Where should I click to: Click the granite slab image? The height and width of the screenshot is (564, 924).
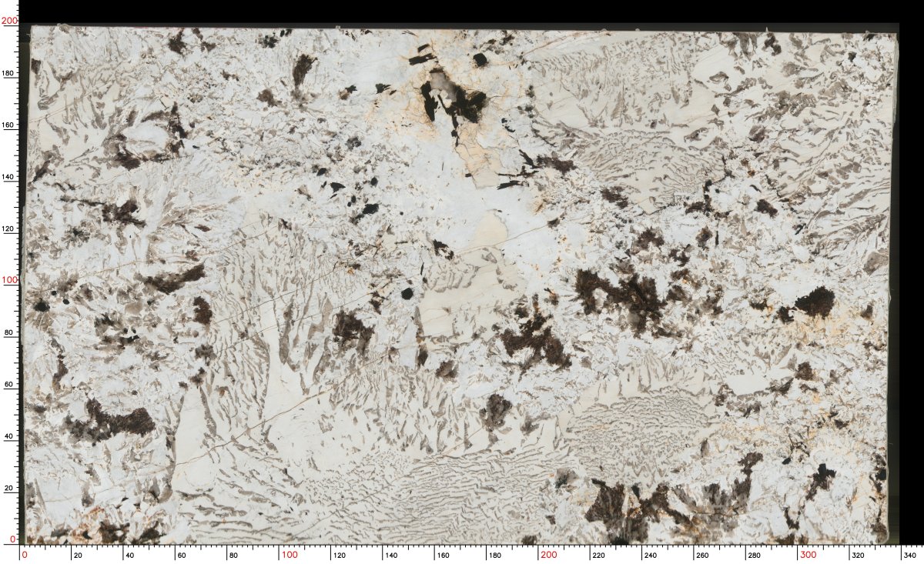point(460,285)
